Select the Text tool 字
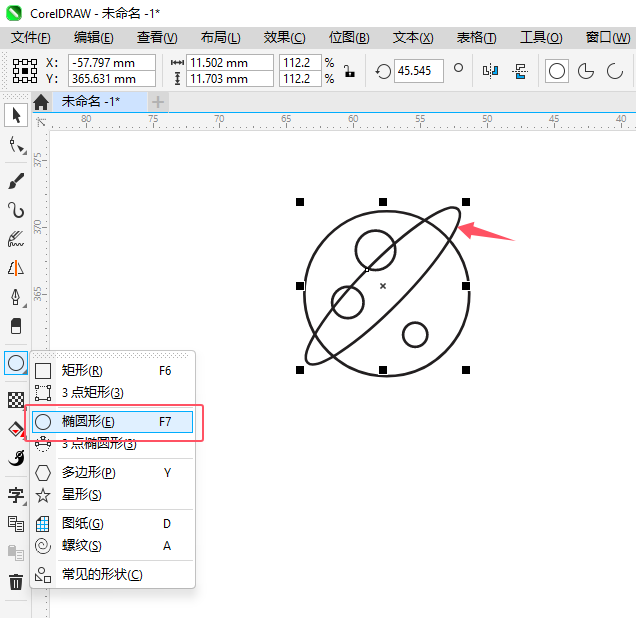This screenshot has width=636, height=618. tap(16, 495)
